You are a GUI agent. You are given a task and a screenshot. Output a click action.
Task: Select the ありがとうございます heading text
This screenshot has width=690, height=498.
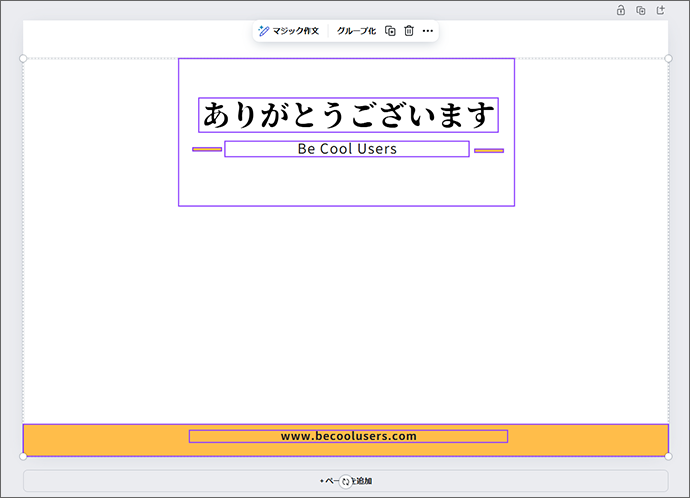[348, 115]
